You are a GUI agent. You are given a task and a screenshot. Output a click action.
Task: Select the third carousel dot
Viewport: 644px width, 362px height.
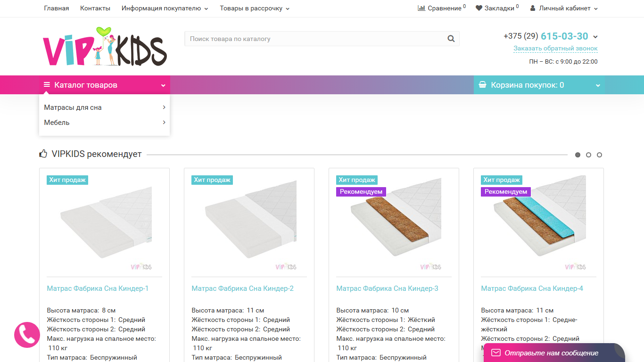599,155
